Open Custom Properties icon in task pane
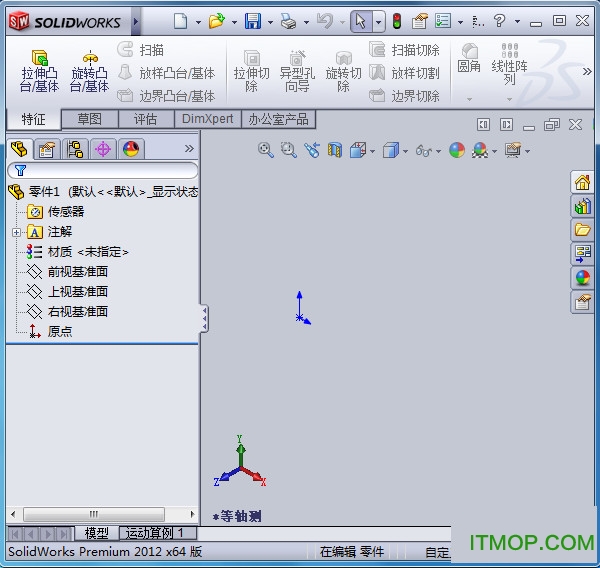The width and height of the screenshot is (600, 568). 582,302
